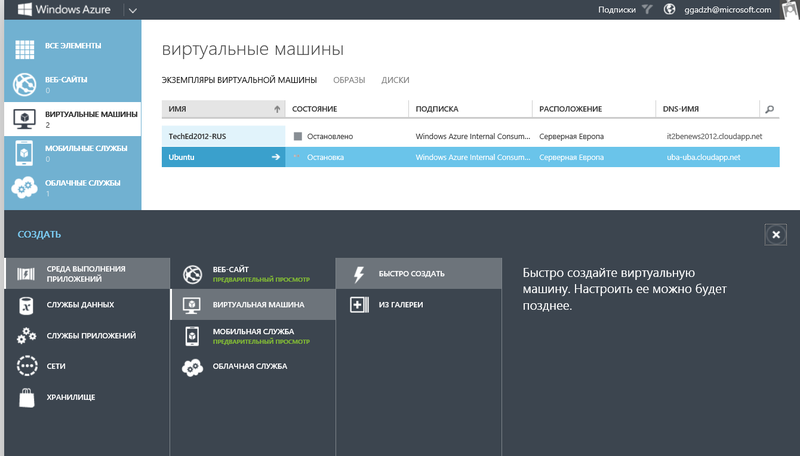Switch to ДИСКИ tab
This screenshot has height=456, width=800.
click(395, 80)
